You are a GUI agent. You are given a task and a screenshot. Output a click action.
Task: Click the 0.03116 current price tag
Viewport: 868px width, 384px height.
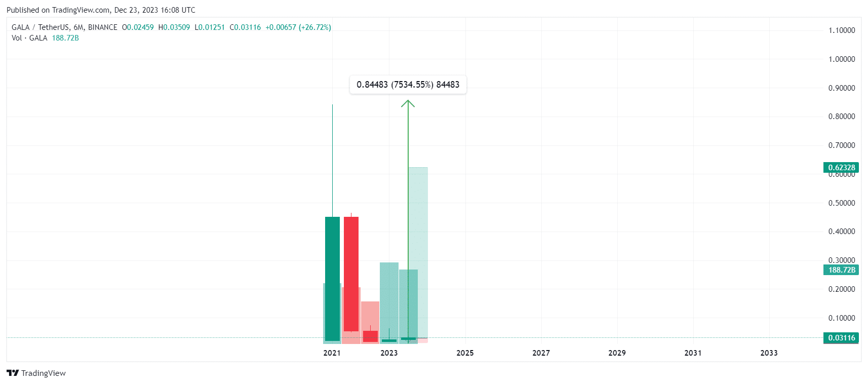pyautogui.click(x=841, y=338)
